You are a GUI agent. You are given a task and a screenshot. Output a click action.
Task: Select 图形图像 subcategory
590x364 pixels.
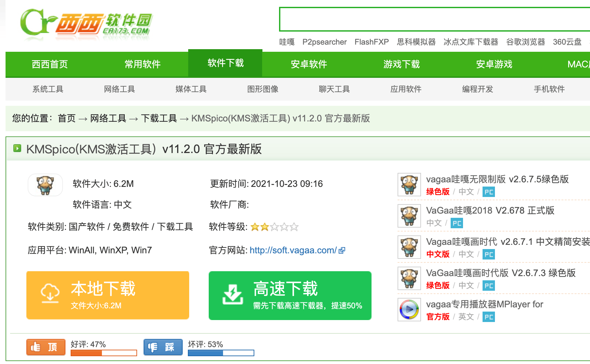click(263, 89)
